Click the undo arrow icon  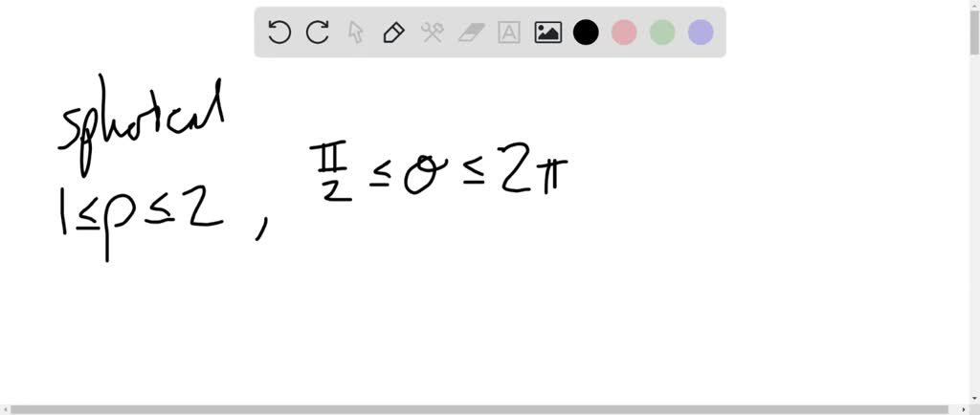pos(278,32)
